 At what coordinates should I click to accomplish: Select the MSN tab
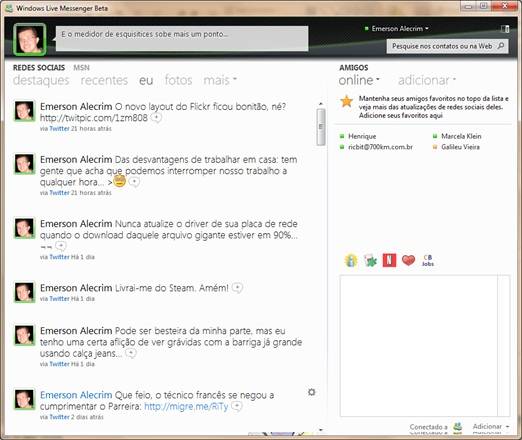point(81,68)
